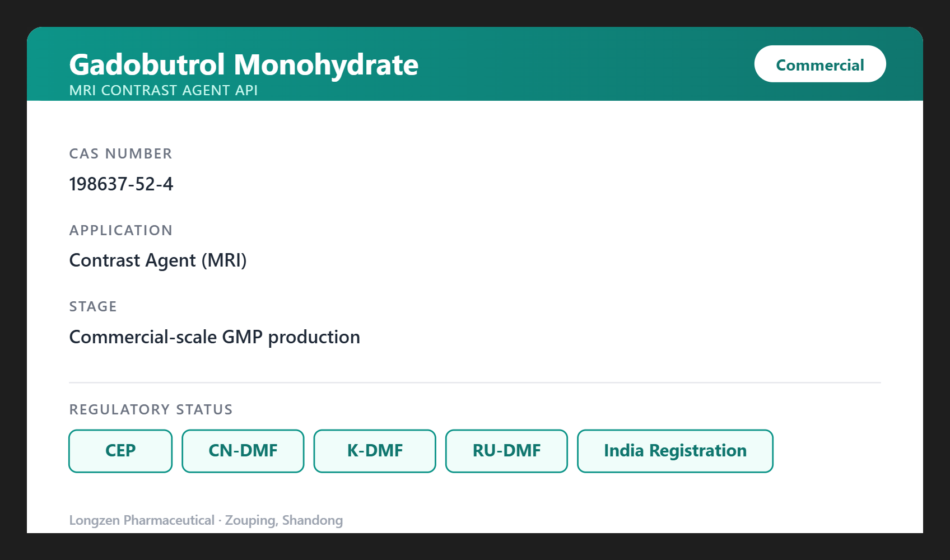Select the CAS number 198637-52-4
950x560 pixels.
[121, 184]
